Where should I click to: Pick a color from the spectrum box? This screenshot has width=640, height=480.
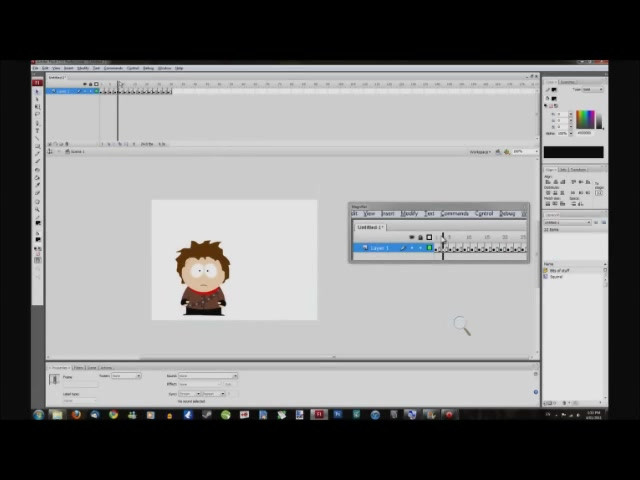click(x=585, y=120)
